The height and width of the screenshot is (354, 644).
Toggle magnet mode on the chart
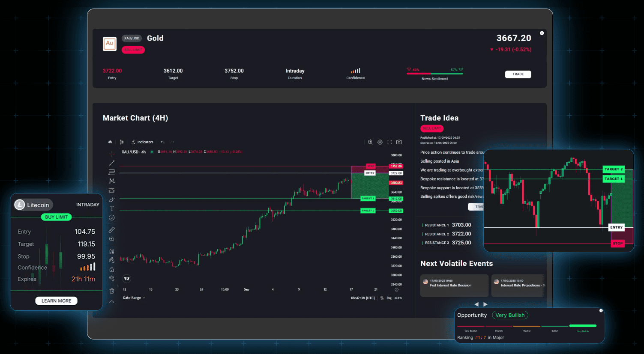112,251
